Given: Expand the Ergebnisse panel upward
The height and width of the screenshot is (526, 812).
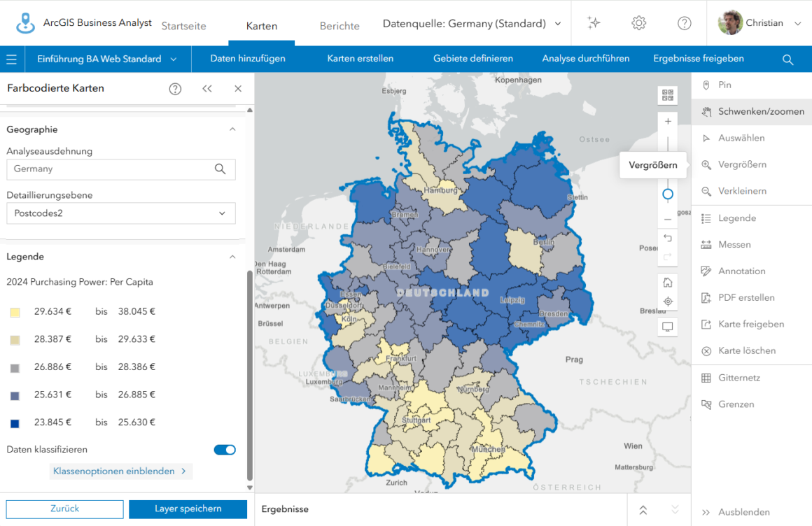Looking at the screenshot, I should point(643,510).
